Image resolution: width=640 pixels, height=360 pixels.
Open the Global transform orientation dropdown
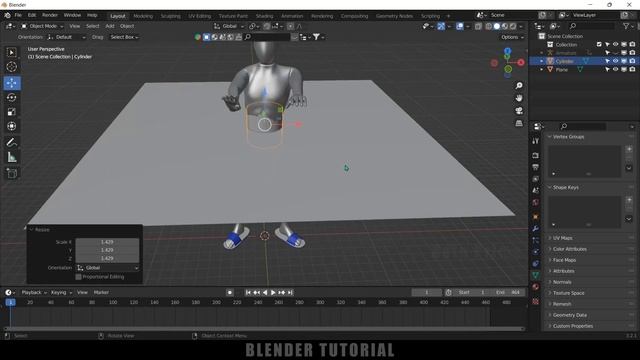229,26
